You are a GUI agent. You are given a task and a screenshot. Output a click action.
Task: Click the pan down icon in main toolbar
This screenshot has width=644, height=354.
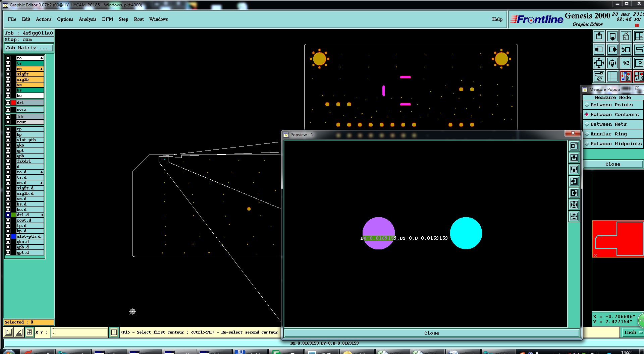(612, 36)
